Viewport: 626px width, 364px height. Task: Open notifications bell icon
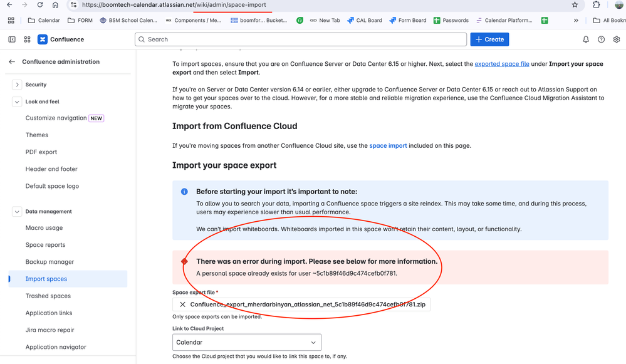pos(586,39)
